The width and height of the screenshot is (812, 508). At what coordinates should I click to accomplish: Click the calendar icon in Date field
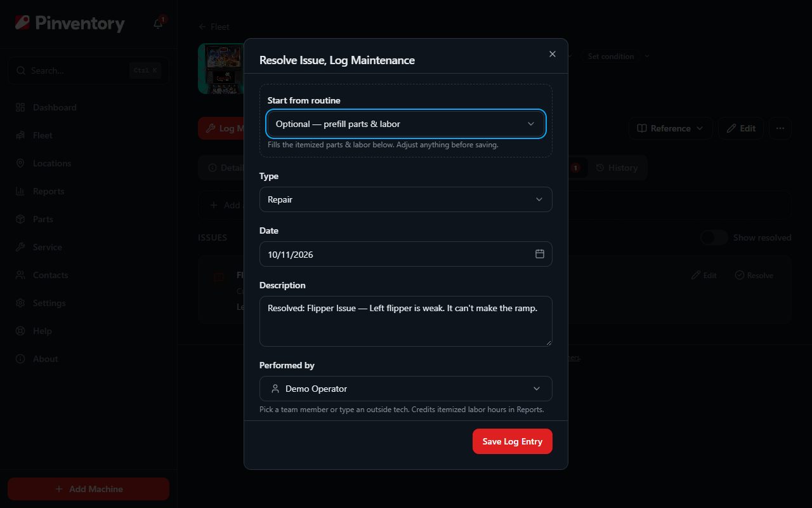coord(540,254)
